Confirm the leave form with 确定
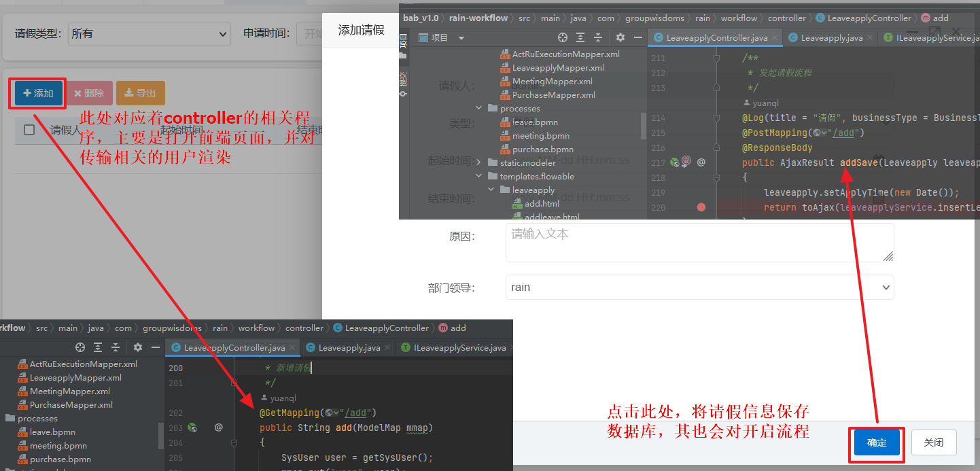980x471 pixels. tap(877, 442)
